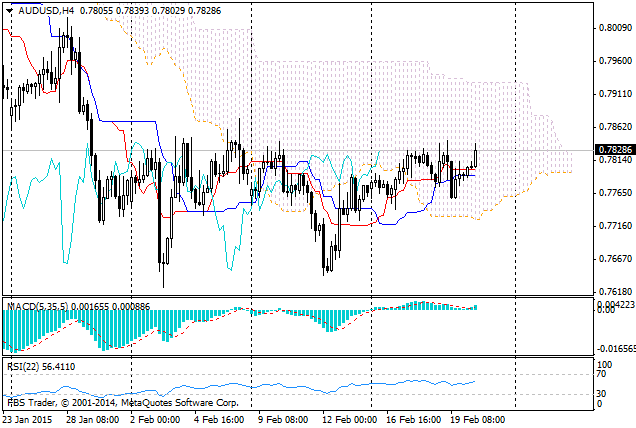Screen dimensions: 636x428
Task: Click the 9 Feb 08:00 time label
Action: coord(283,419)
